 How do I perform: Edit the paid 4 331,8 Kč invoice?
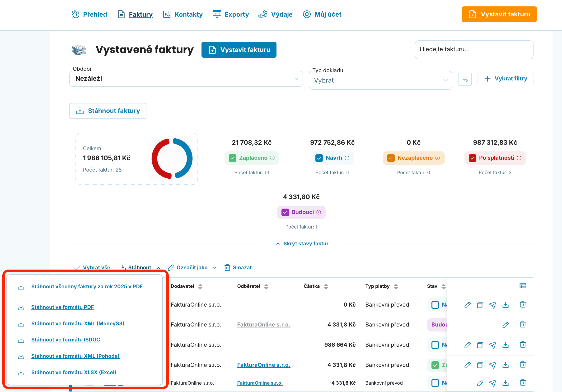click(x=467, y=365)
